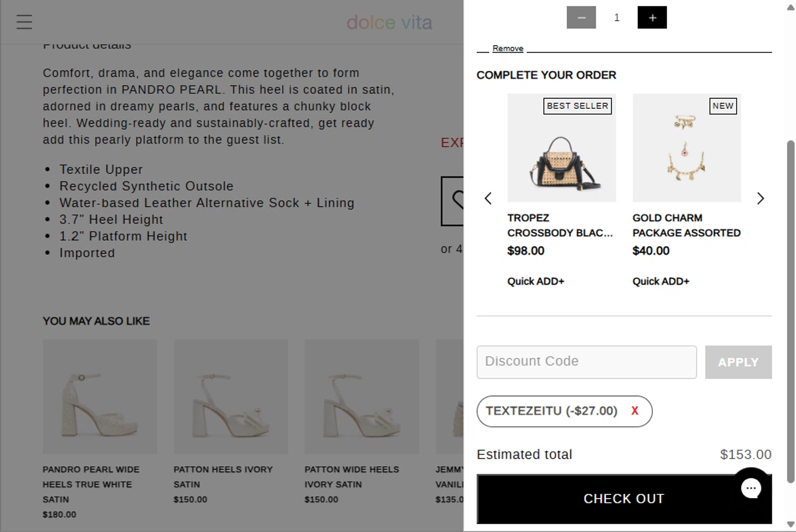Open Pandro Pearl Wide Heels title link
The width and height of the screenshot is (796, 532).
click(x=91, y=484)
